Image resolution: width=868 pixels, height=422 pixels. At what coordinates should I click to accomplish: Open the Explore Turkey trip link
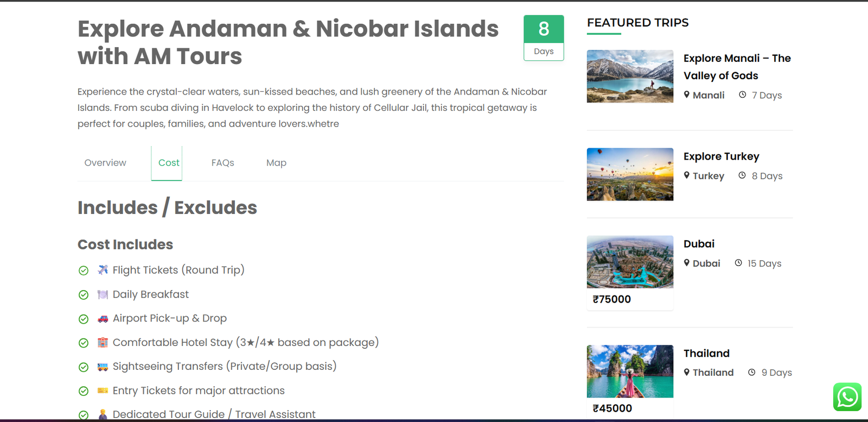(x=721, y=156)
